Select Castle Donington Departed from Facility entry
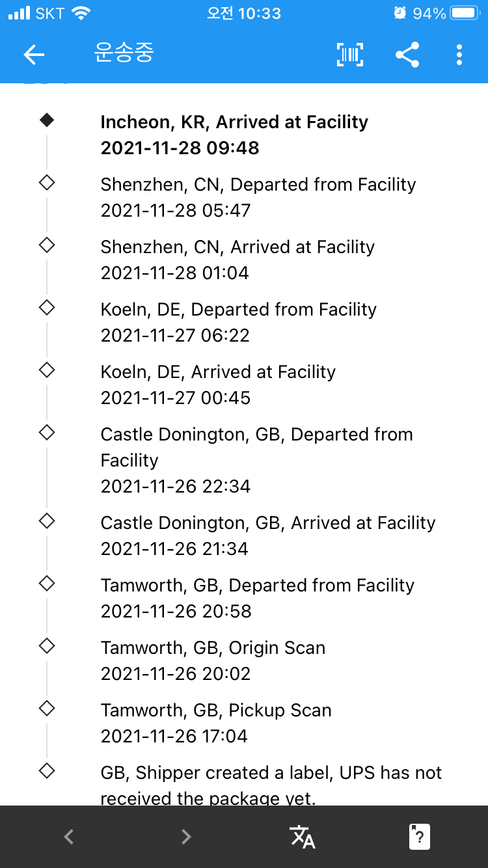 point(256,460)
